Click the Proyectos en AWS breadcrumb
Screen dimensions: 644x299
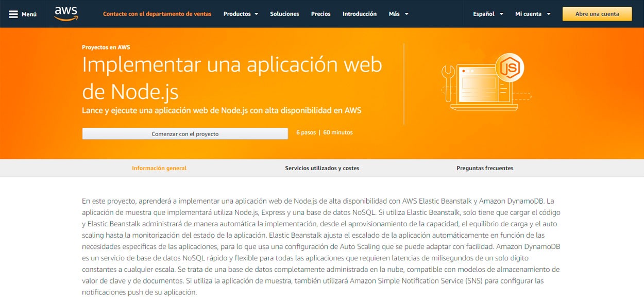point(106,47)
